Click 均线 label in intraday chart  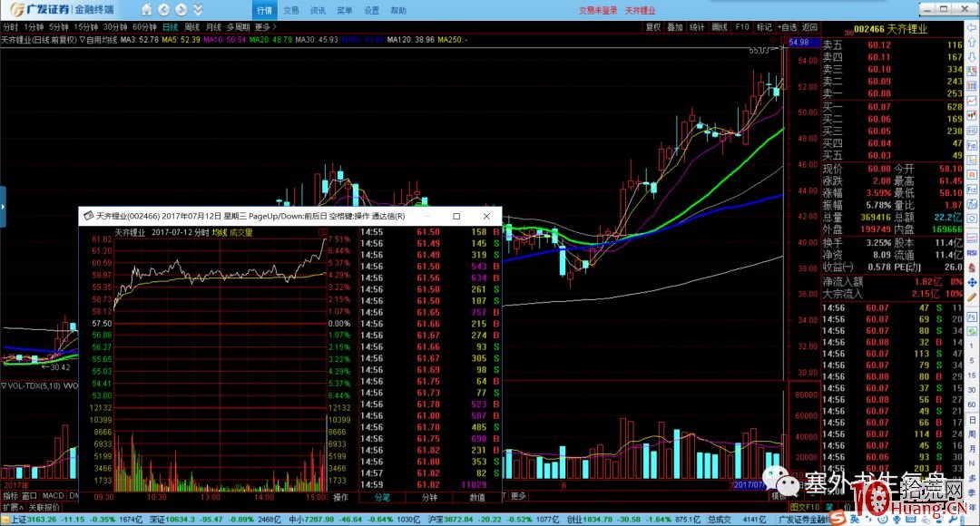coord(219,232)
